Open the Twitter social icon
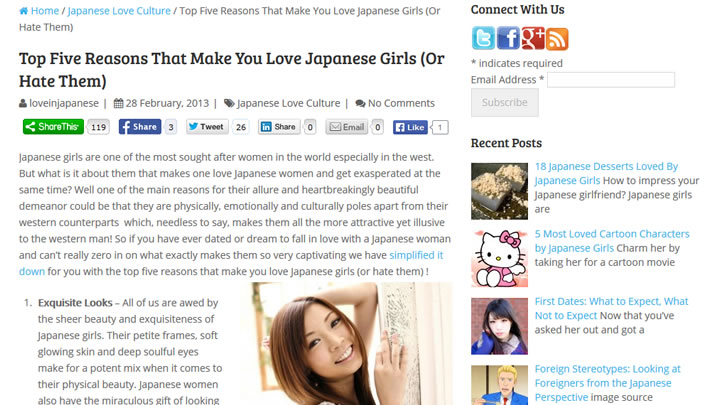Image resolution: width=720 pixels, height=405 pixels. coord(483,38)
